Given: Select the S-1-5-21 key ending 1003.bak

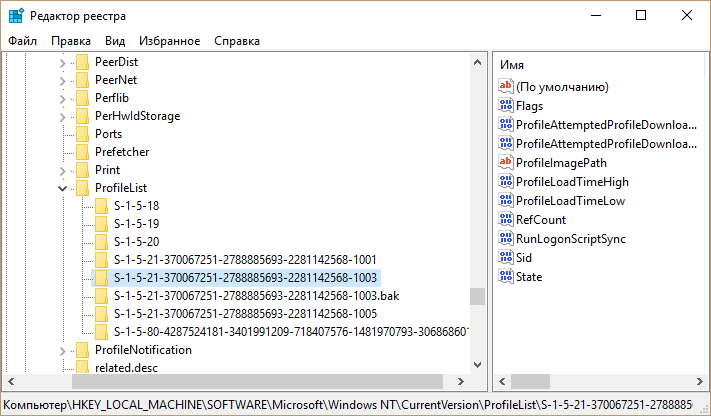Looking at the screenshot, I should click(x=256, y=296).
